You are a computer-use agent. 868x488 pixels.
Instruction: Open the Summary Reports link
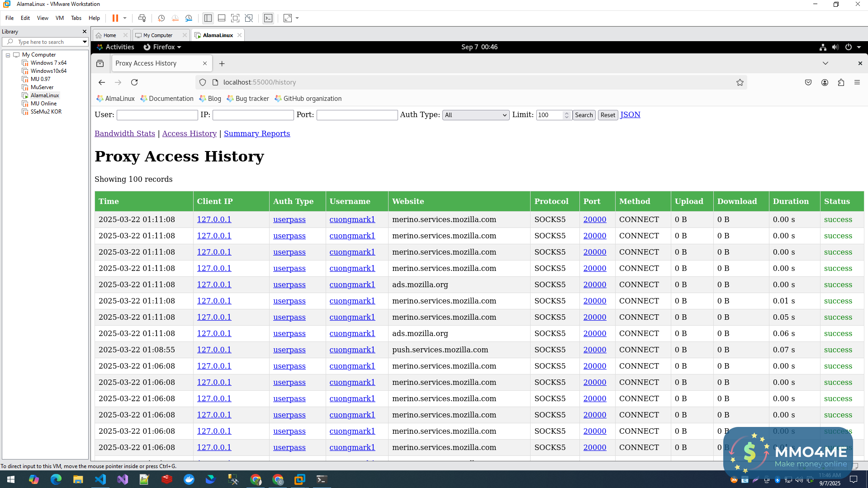pos(256,133)
